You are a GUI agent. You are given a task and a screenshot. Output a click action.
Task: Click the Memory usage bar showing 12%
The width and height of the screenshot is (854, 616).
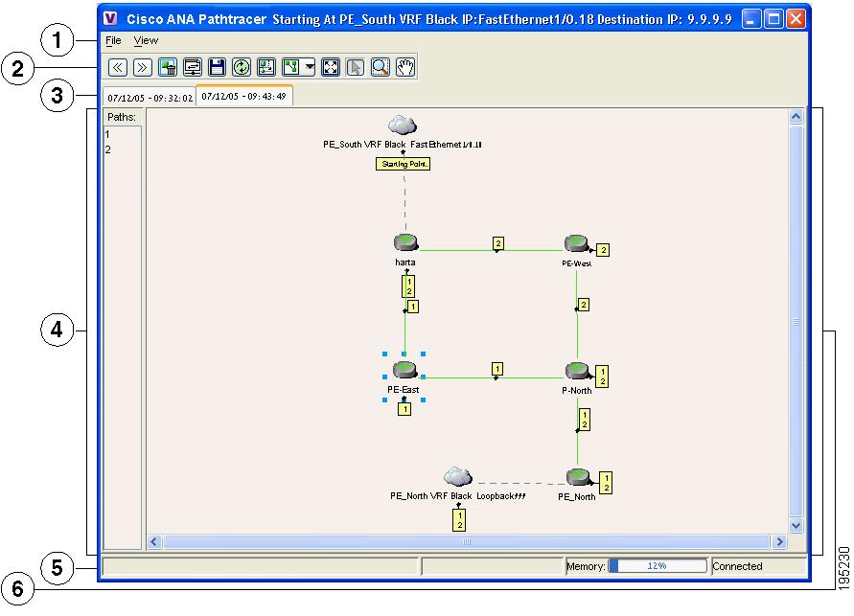(x=658, y=566)
